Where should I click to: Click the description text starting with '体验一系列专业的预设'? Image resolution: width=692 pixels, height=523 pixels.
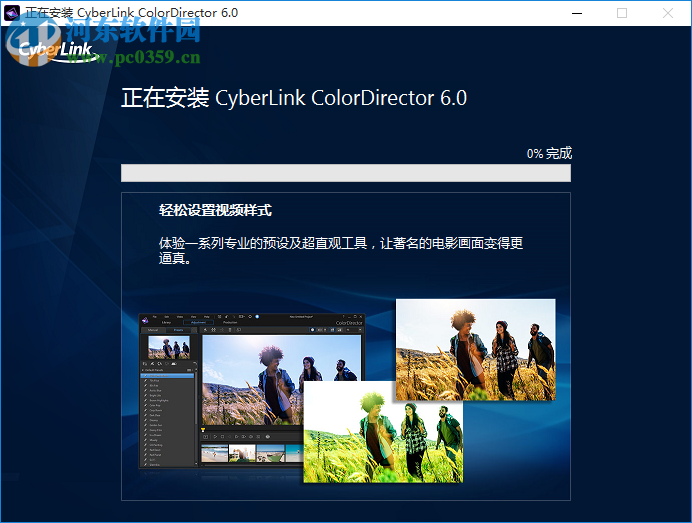pyautogui.click(x=341, y=250)
